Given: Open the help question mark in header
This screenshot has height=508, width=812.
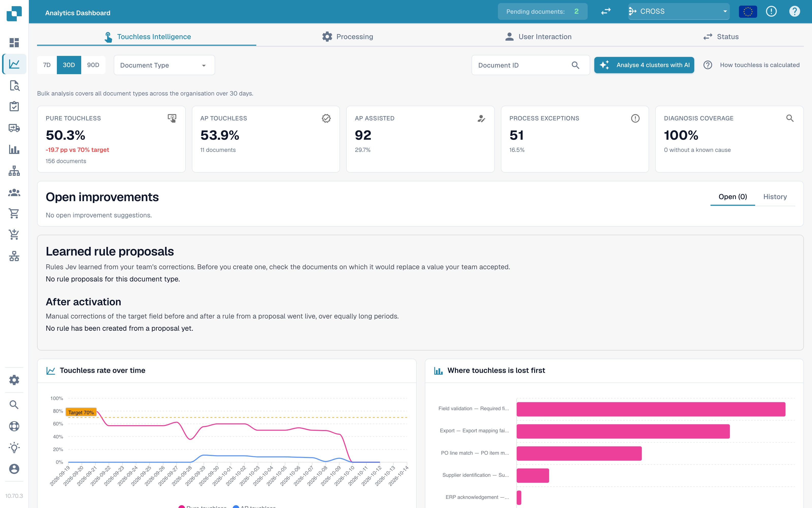Looking at the screenshot, I should click(x=794, y=11).
